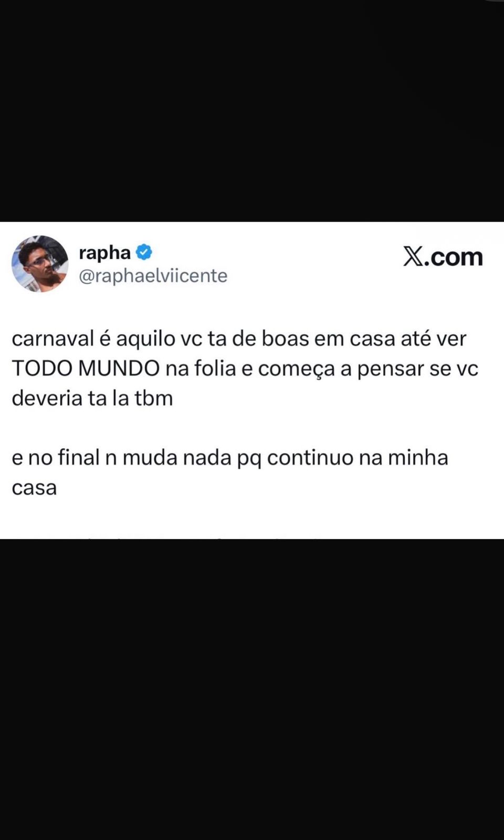504x840 pixels.
Task: Click the X logo in X.com
Action: 414,257
